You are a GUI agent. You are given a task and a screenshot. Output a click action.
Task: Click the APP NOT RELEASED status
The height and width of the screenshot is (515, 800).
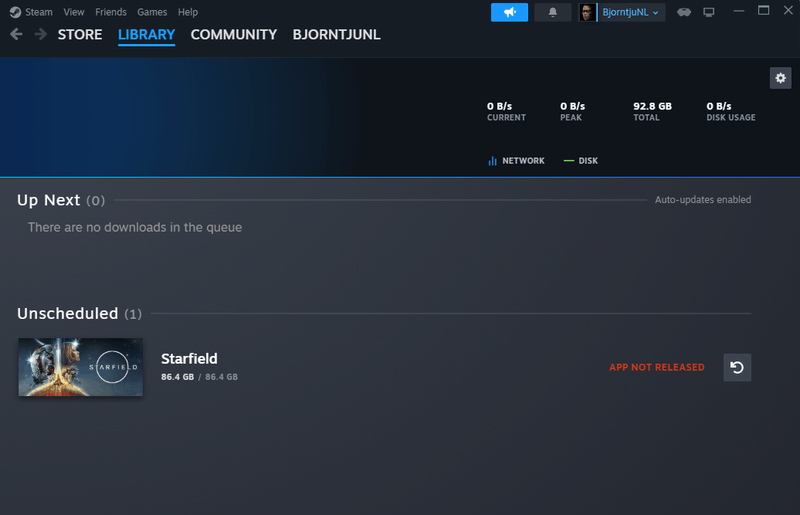[657, 367]
